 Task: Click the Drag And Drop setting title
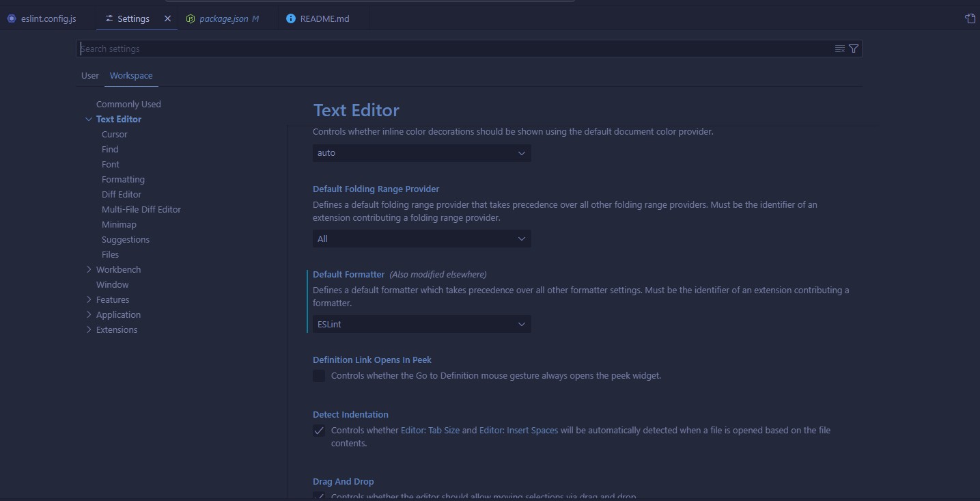click(344, 481)
